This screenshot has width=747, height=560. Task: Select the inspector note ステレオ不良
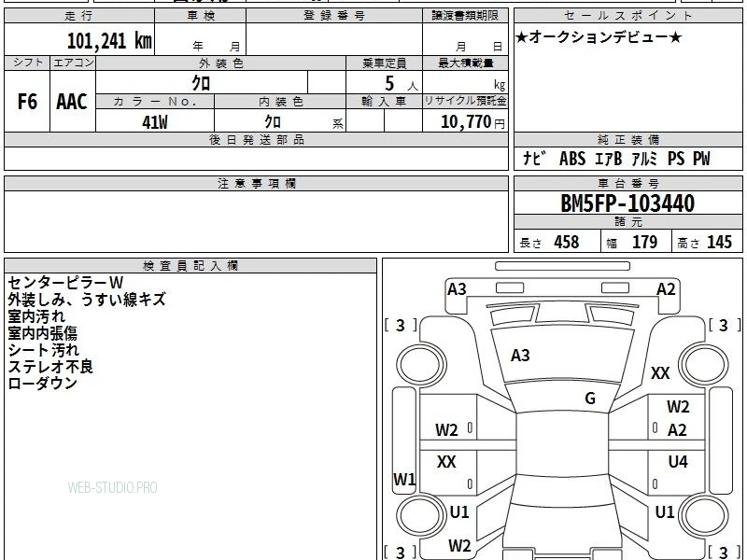(50, 367)
